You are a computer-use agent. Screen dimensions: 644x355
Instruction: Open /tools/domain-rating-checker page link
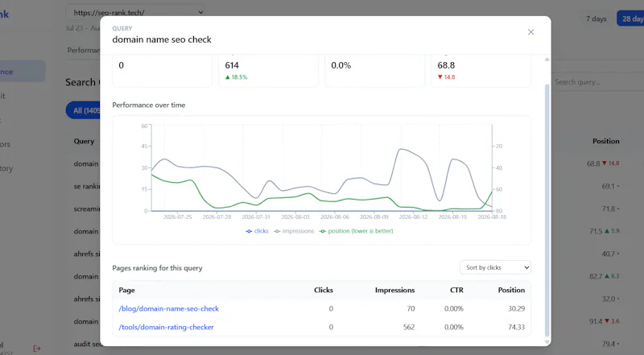pos(167,327)
